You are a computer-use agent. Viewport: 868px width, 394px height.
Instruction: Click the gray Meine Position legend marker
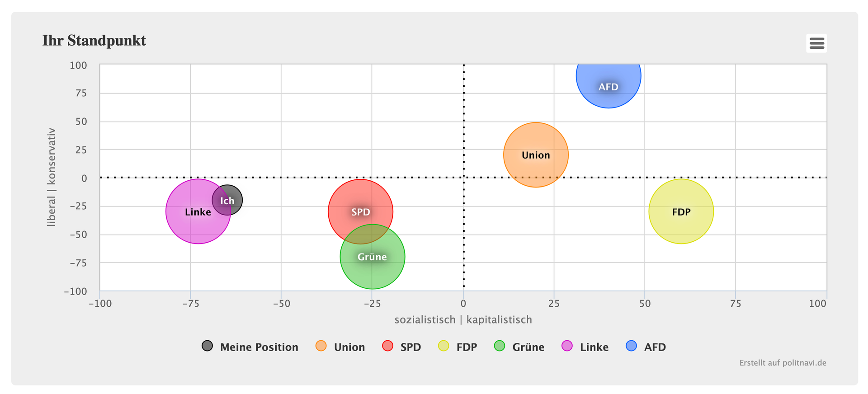tap(207, 346)
